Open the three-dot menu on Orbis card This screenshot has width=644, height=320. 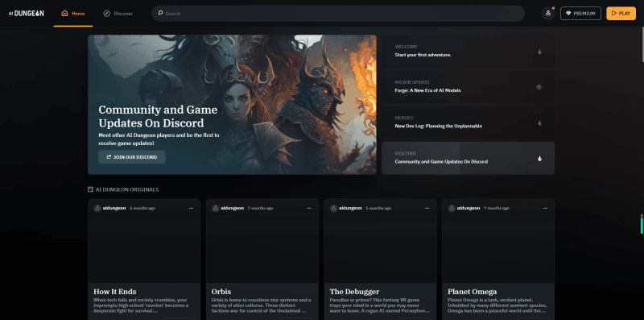click(309, 208)
